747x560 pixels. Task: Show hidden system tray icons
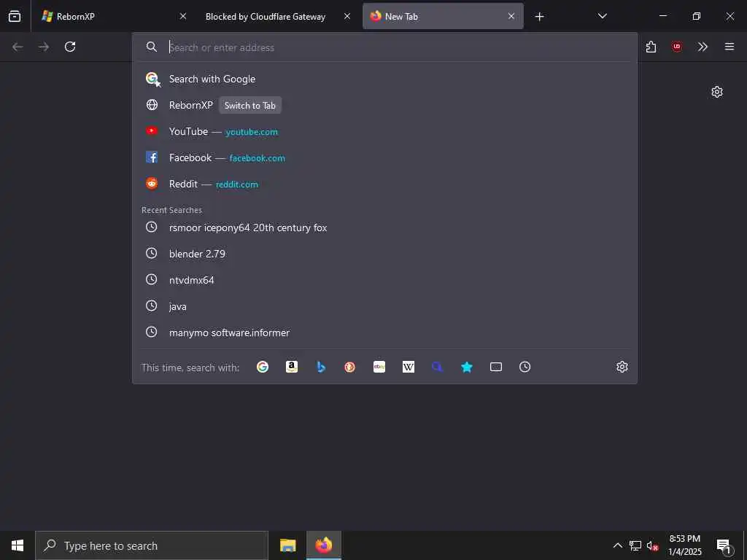point(617,545)
